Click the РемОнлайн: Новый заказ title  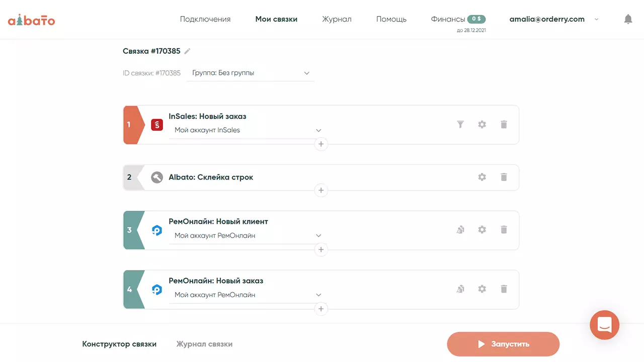click(216, 281)
